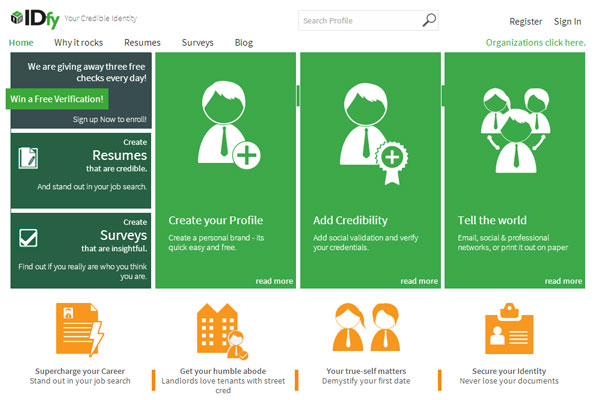This screenshot has width=600, height=400.
Task: Click the orange building with tenant icon
Action: (x=222, y=331)
